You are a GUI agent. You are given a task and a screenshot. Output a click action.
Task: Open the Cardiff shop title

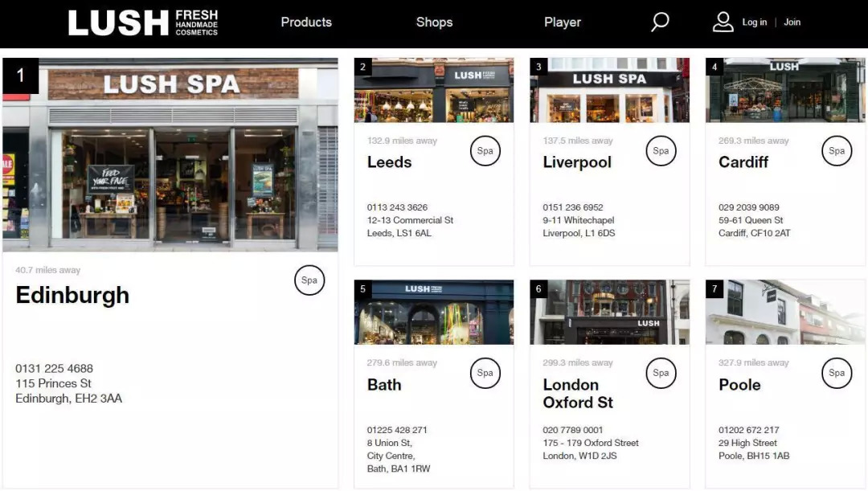pos(743,162)
